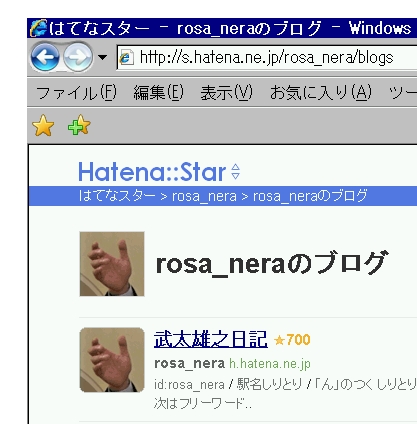Click the browser Forward arrow button
Screen dimensions: 417x424
click(x=78, y=57)
